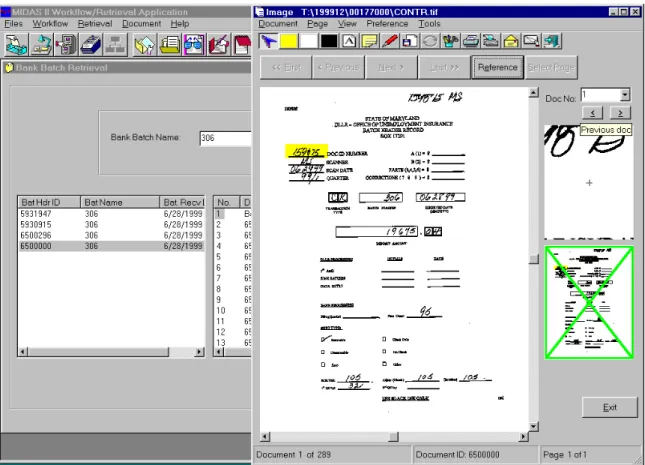The height and width of the screenshot is (465, 645).
Task: Select document No. 2 row
Action: (232, 225)
